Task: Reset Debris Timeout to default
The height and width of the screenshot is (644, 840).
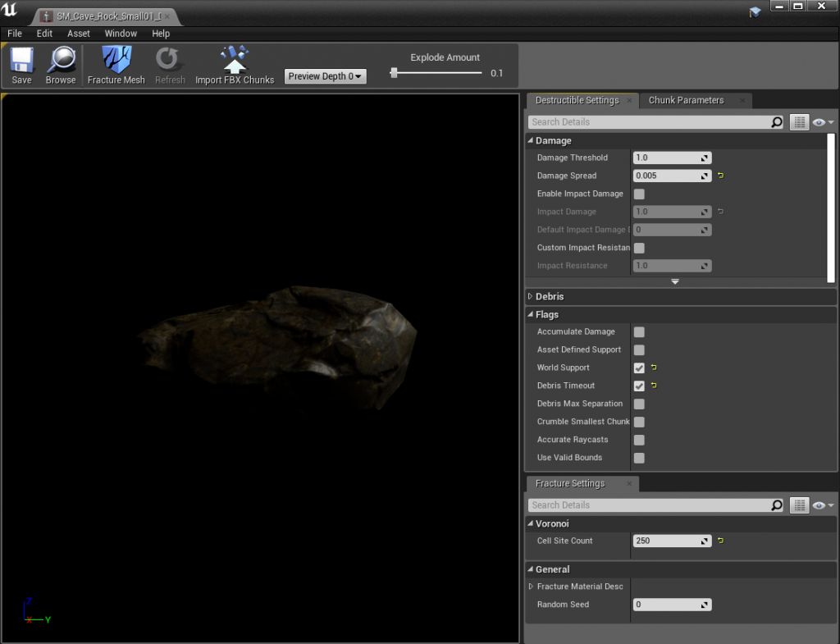Action: coord(654,386)
